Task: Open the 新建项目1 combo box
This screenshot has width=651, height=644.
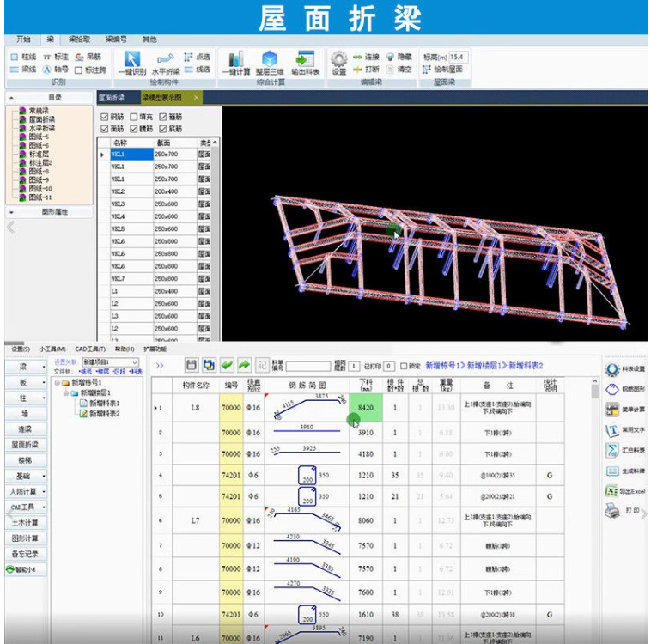Action: click(x=111, y=362)
